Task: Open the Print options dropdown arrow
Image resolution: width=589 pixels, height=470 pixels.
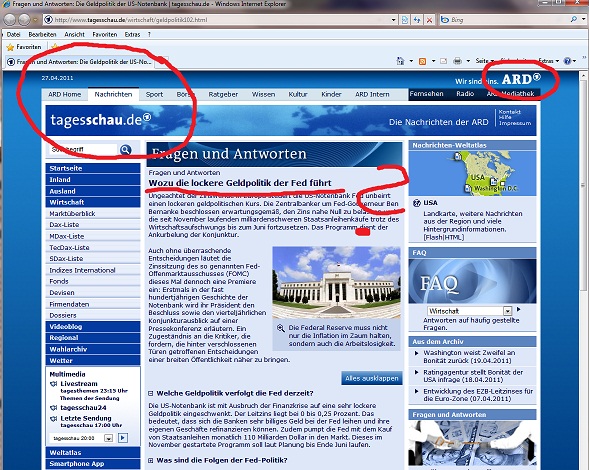Action: pos(468,61)
